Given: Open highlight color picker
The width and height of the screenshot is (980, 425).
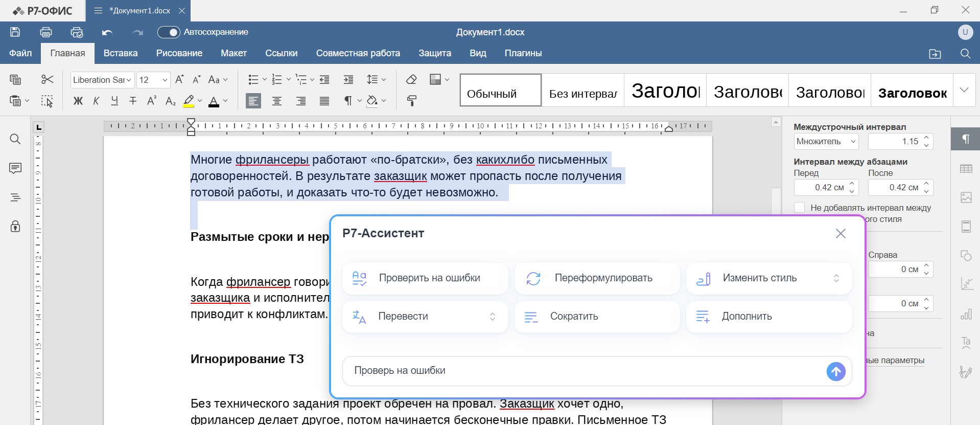Looking at the screenshot, I should coord(200,101).
